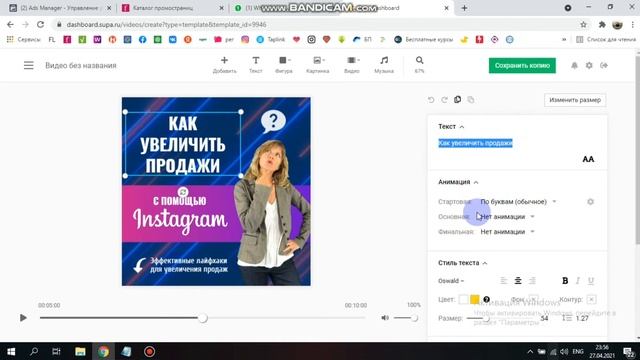Open Бесплатные курсы bookmark
Screen dimensions: 640x360
point(424,40)
